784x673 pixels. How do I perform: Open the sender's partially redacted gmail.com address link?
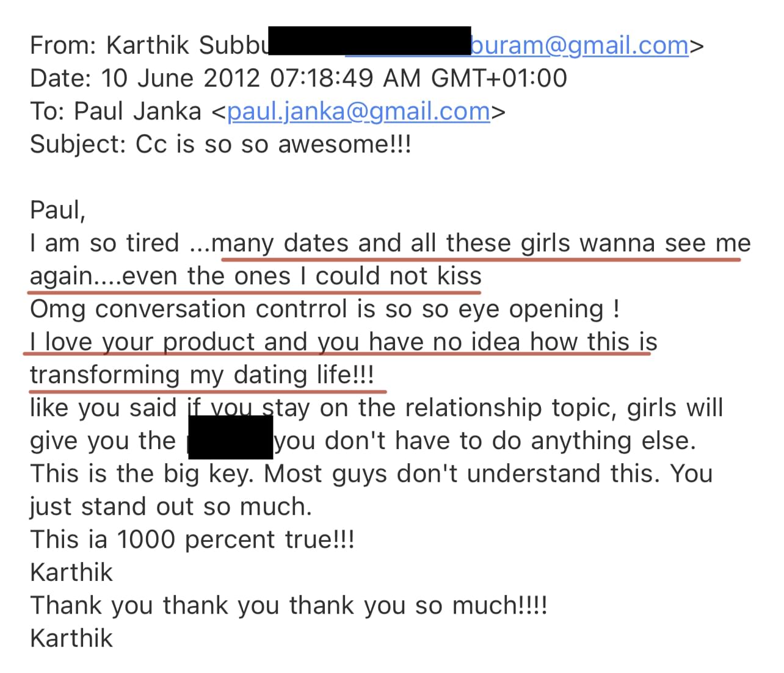coord(579,46)
